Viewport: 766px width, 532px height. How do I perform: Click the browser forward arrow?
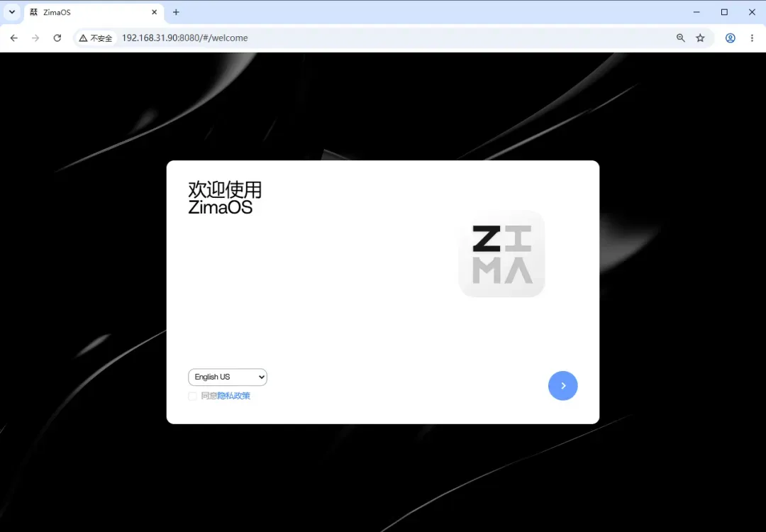tap(35, 38)
